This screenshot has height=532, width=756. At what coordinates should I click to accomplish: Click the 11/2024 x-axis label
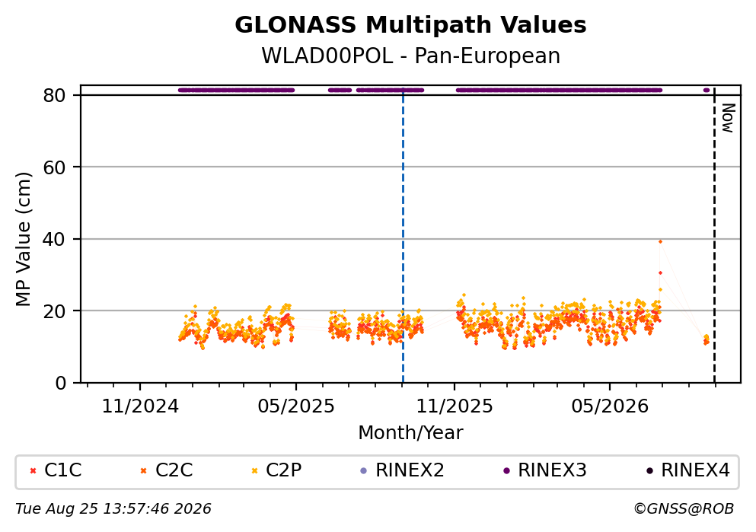click(140, 406)
